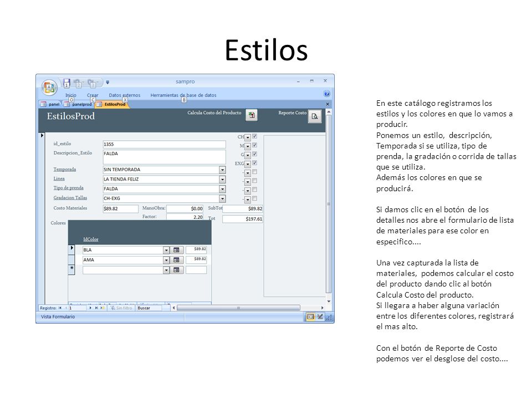This screenshot has width=532, height=399.
Task: Close the EstilosProd document with the tab-bar X
Action: click(328, 104)
